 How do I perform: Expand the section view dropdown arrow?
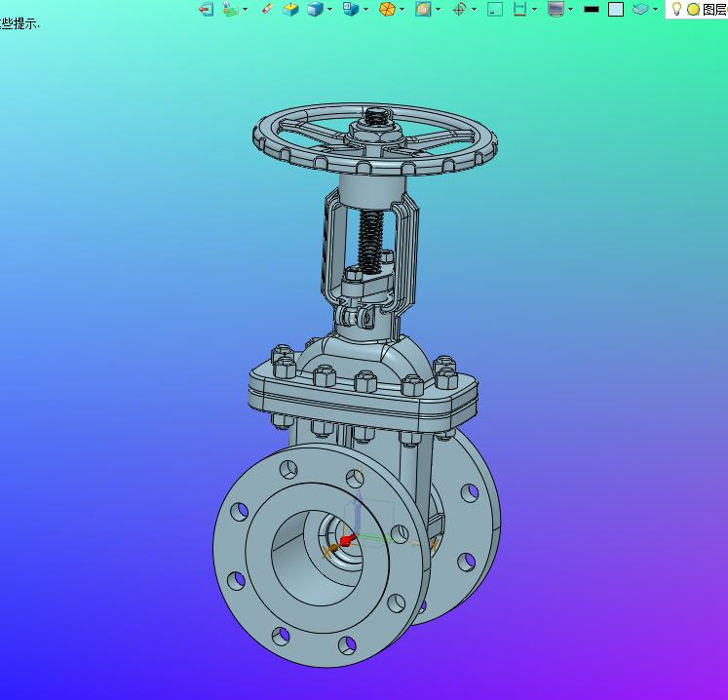pyautogui.click(x=438, y=10)
